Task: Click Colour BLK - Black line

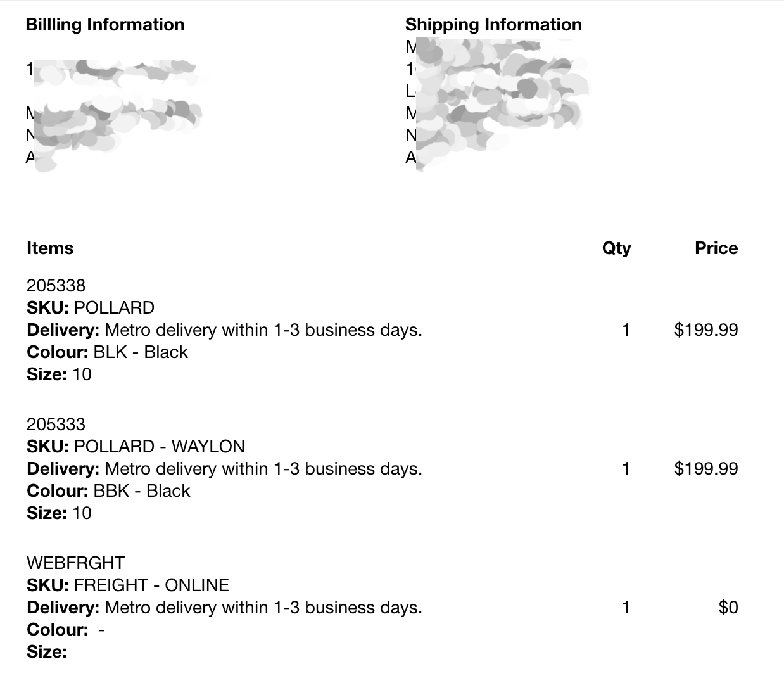Action: click(107, 352)
